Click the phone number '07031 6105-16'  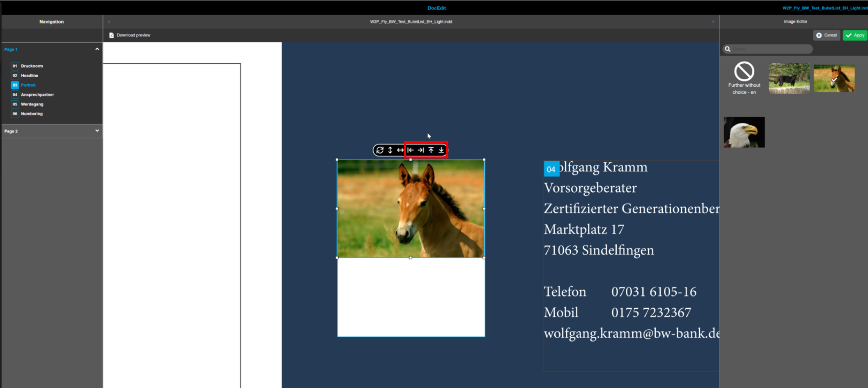654,292
